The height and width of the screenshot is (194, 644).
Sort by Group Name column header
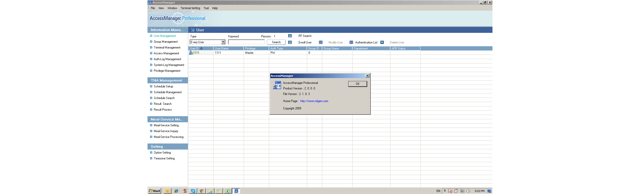337,48
